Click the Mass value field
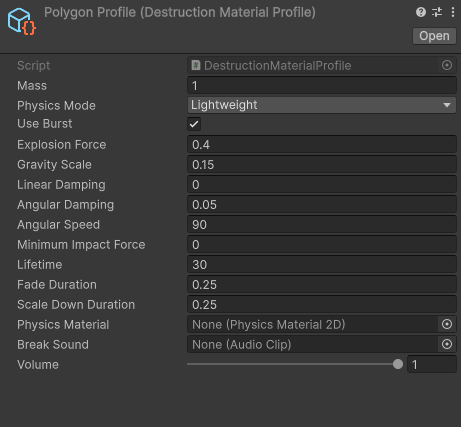This screenshot has height=427, width=461. (322, 85)
